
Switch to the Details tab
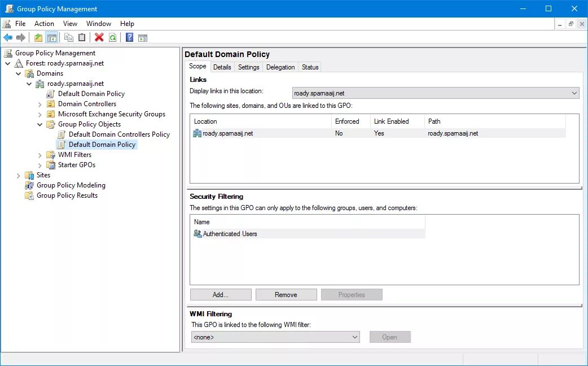click(x=222, y=67)
